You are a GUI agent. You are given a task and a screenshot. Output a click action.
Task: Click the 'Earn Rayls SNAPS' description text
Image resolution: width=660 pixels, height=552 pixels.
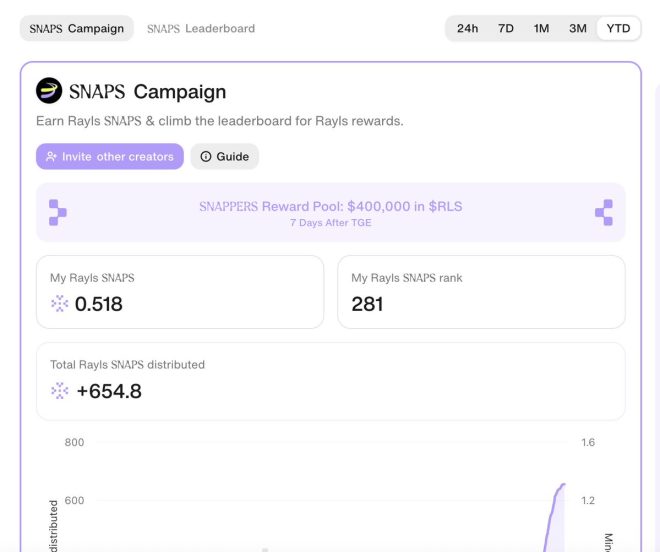tap(220, 121)
